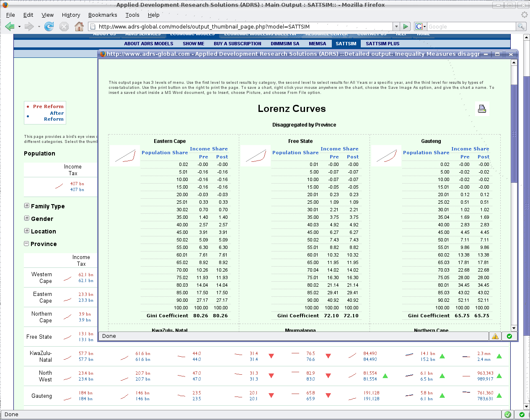This screenshot has width=530, height=420.
Task: Open the DIMMSIM SA link
Action: pos(285,44)
